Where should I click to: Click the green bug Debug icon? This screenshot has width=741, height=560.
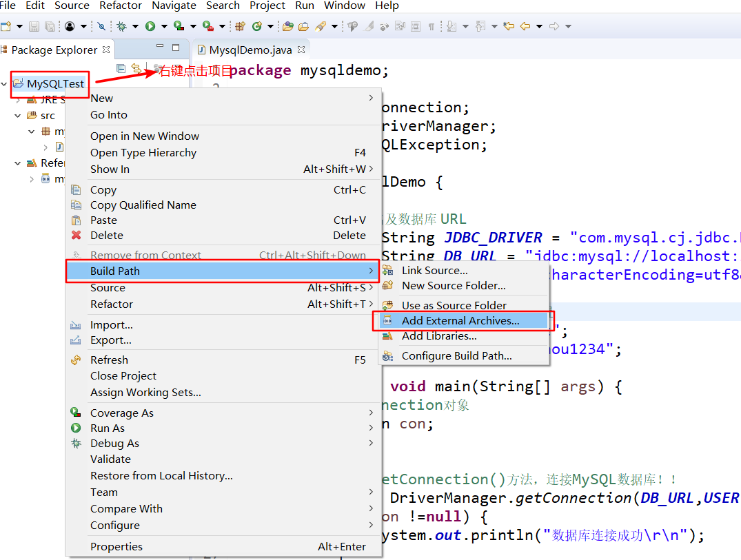tap(122, 26)
